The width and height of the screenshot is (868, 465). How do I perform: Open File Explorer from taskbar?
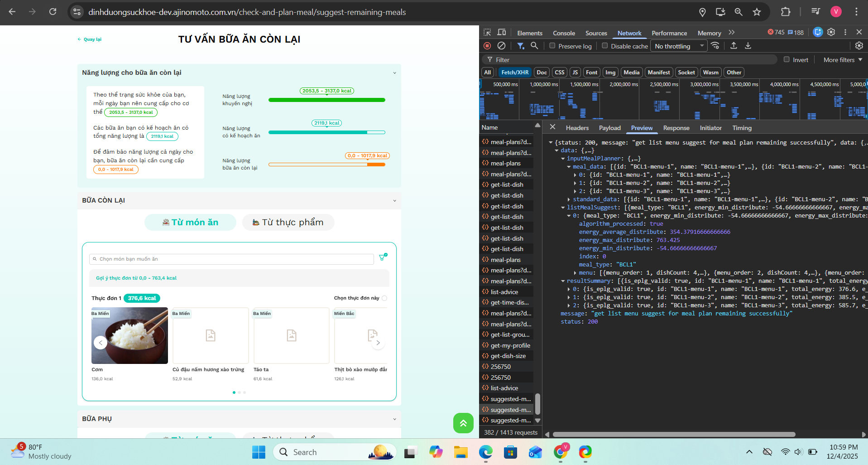[461, 452]
